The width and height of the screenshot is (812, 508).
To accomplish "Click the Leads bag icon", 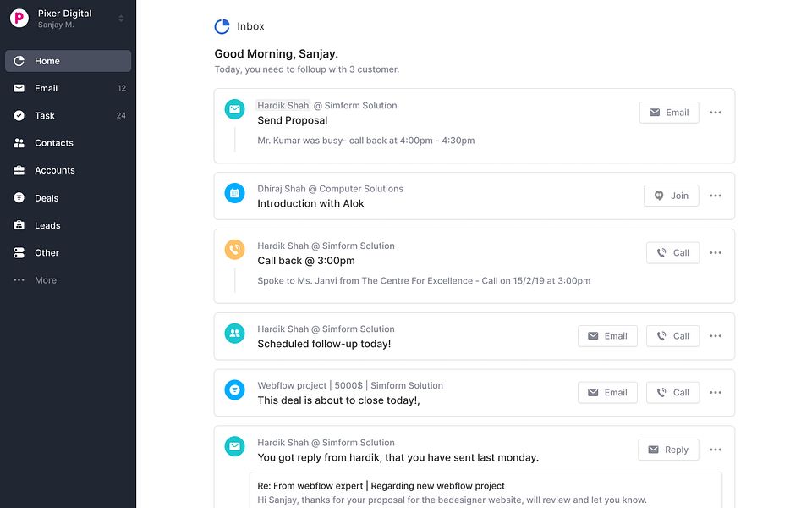I will (x=19, y=225).
